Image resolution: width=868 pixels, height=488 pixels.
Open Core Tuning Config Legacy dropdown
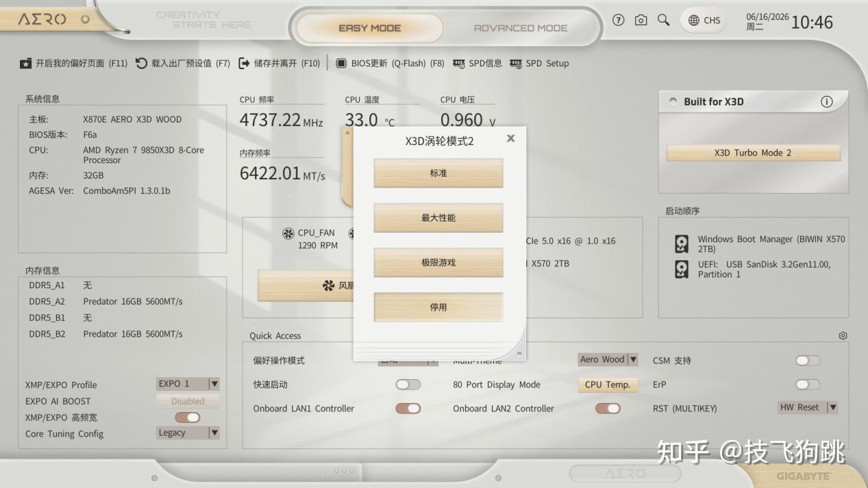click(188, 433)
